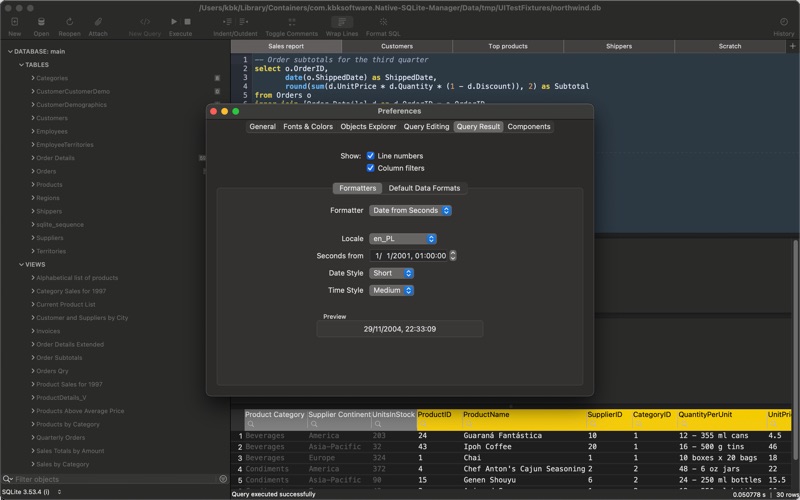Viewport: 800px width, 500px height.
Task: Click the Reopen toolbar icon
Action: 69,22
